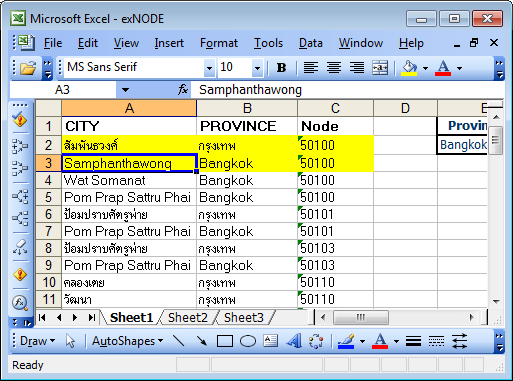The width and height of the screenshot is (513, 381).
Task: Open the Insert menu
Action: pyautogui.click(x=169, y=43)
